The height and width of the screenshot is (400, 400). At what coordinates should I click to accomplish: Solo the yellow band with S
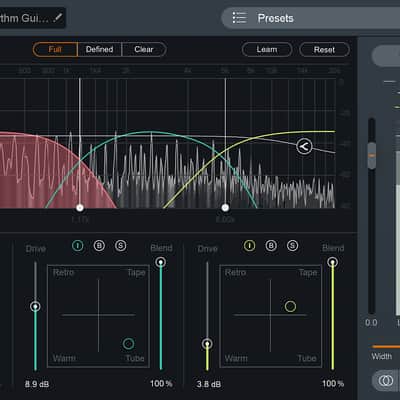[x=292, y=246]
